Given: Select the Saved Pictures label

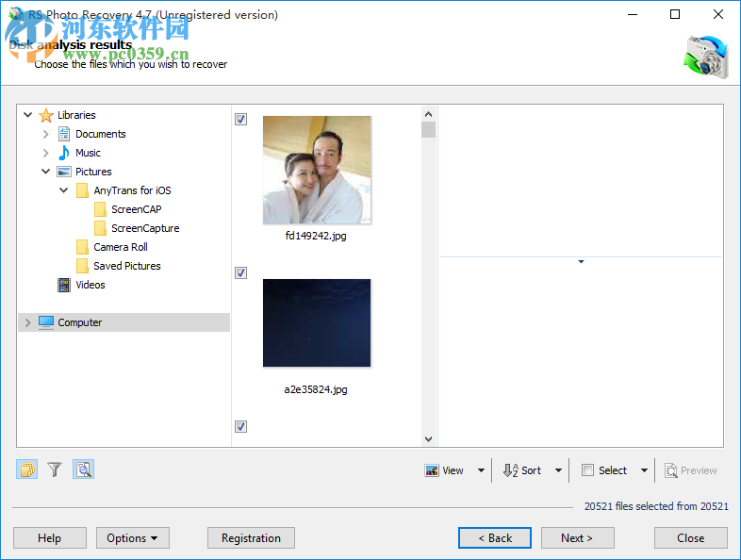Looking at the screenshot, I should click(127, 266).
